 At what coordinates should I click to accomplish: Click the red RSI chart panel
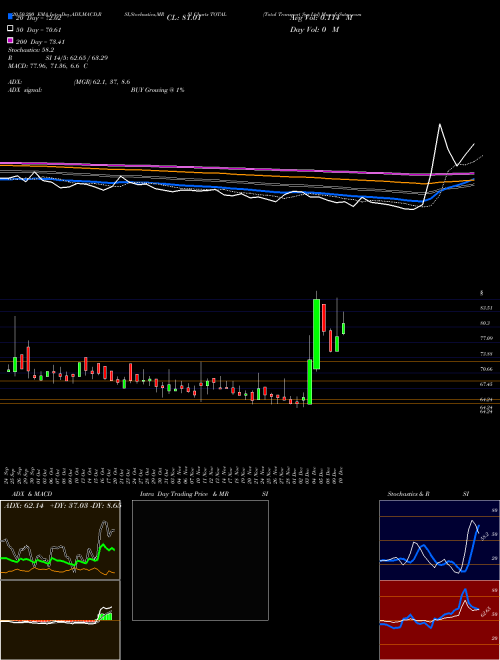pyautogui.click(x=439, y=620)
